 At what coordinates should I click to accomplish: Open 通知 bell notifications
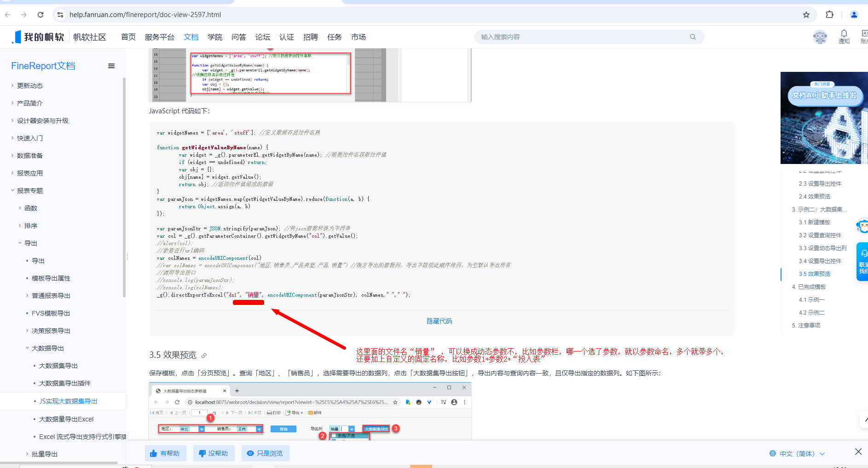click(x=844, y=36)
